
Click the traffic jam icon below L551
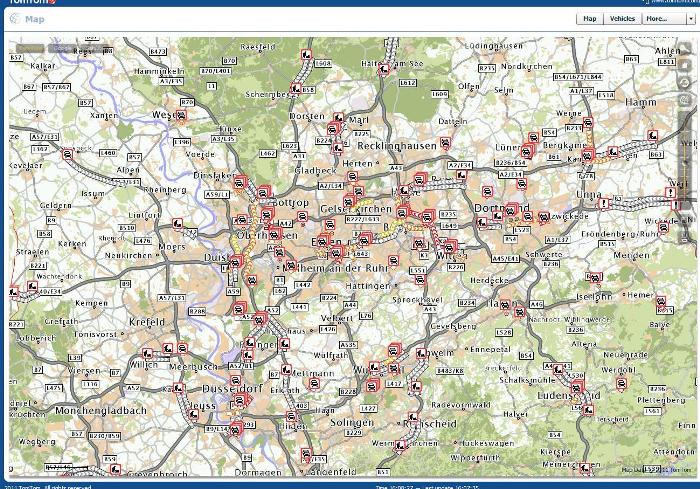coord(420,280)
